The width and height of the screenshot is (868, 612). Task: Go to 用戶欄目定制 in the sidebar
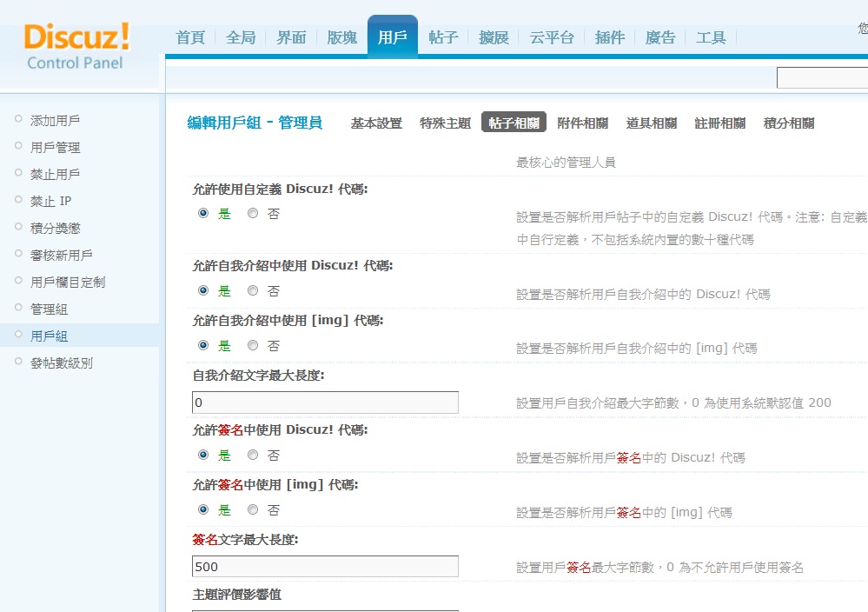[x=67, y=282]
